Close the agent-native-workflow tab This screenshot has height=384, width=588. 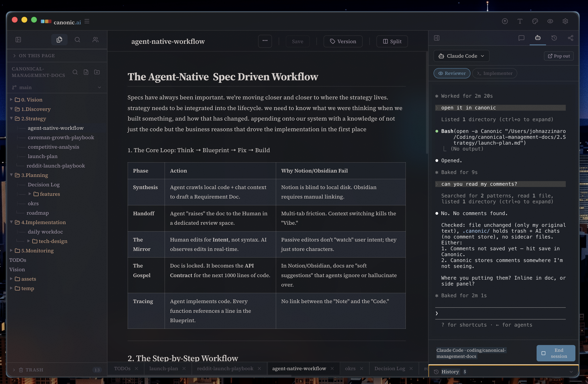click(332, 368)
